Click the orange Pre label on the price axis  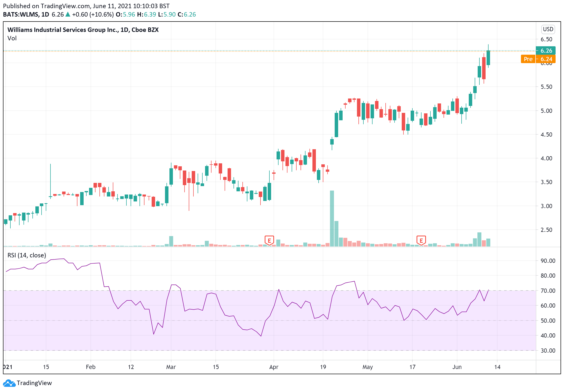coord(528,59)
